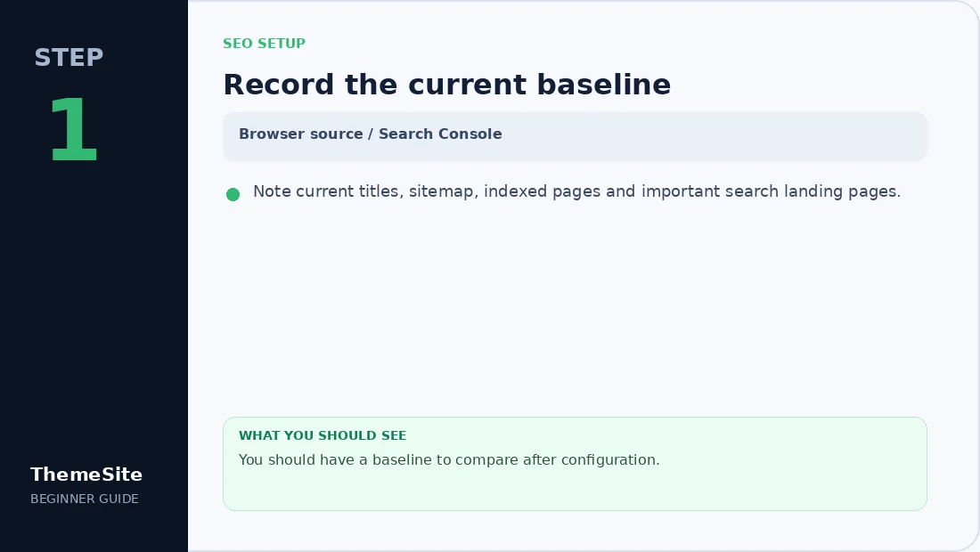This screenshot has height=552, width=980.
Task: Click the large green step number 1
Action: point(74,130)
